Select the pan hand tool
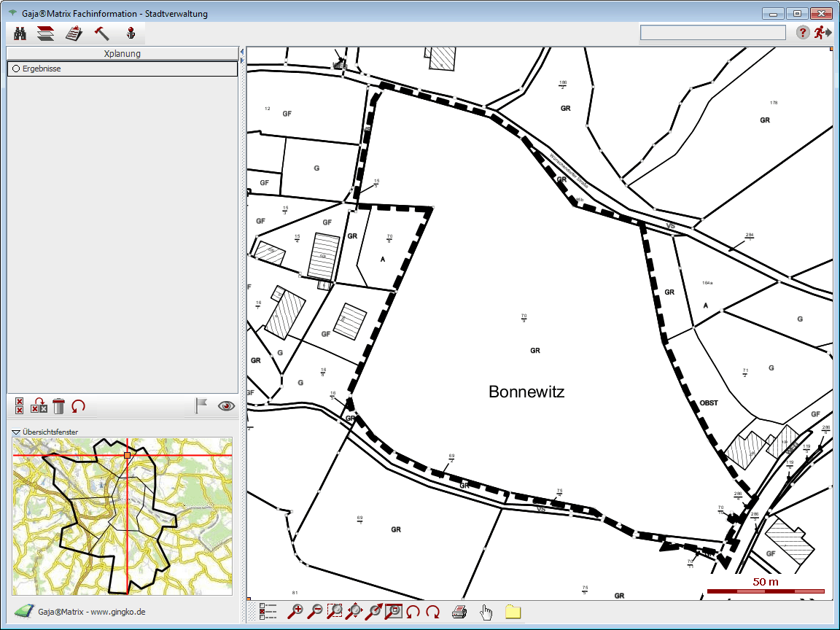Screen dimensions: 840x630 tap(486, 612)
